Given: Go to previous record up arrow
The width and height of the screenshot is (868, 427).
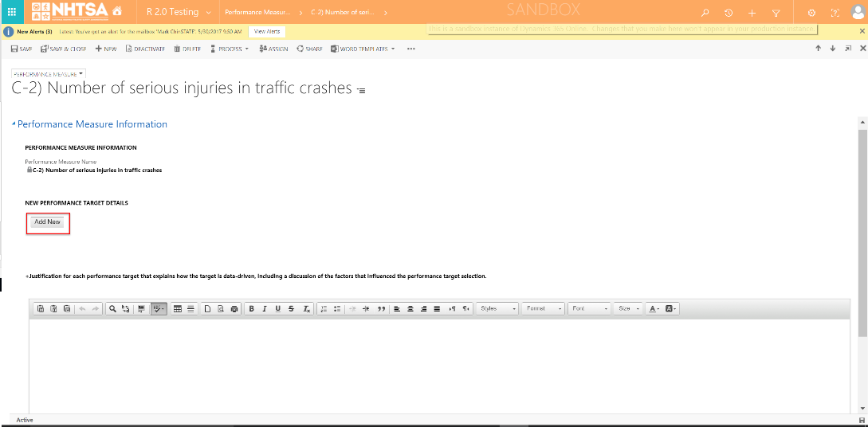Looking at the screenshot, I should pos(818,48).
